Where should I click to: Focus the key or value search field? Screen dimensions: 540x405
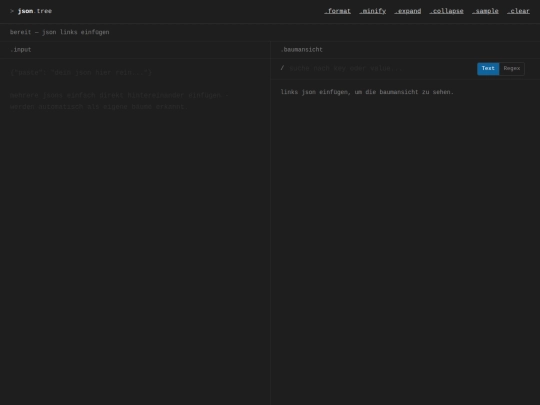(x=380, y=69)
